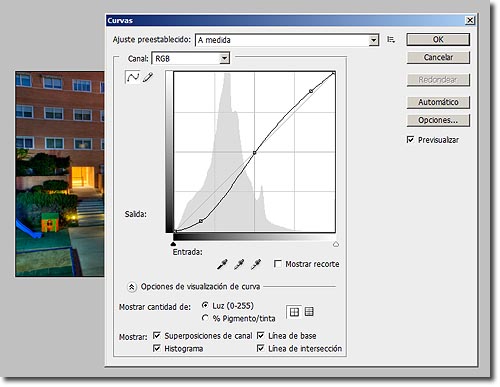The width and height of the screenshot is (500, 387).
Task: Pick the black point eyedropper
Action: point(222,264)
